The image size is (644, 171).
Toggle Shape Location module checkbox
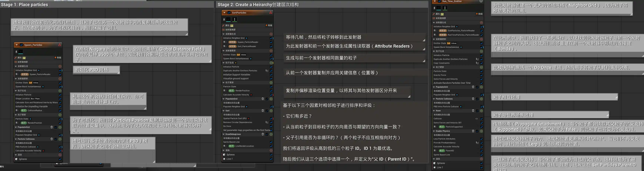coord(60,99)
